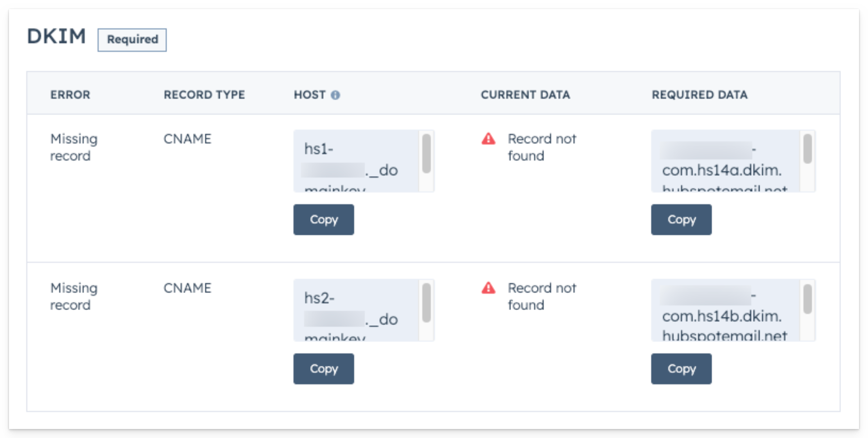The image size is (868, 438).
Task: Click the warning icon in the top CURRENT DATA cell
Action: [489, 139]
